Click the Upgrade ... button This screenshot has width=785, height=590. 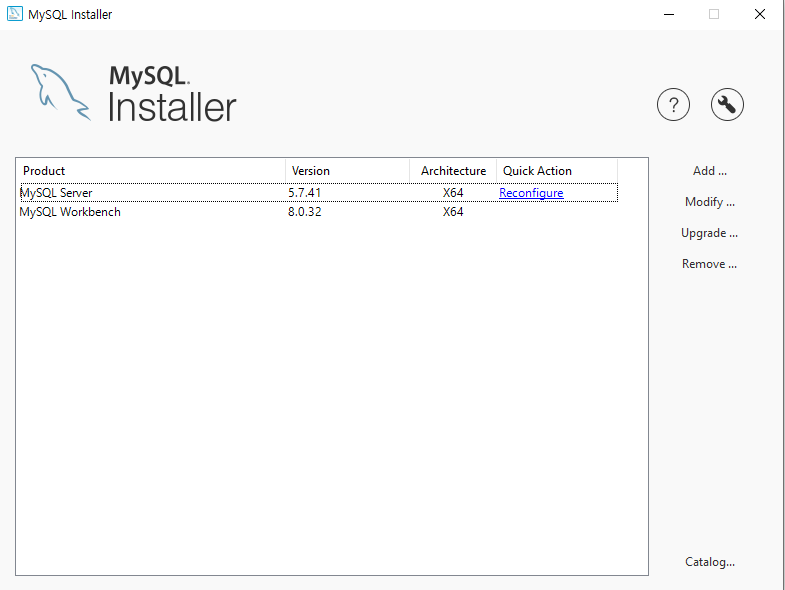[x=709, y=233]
